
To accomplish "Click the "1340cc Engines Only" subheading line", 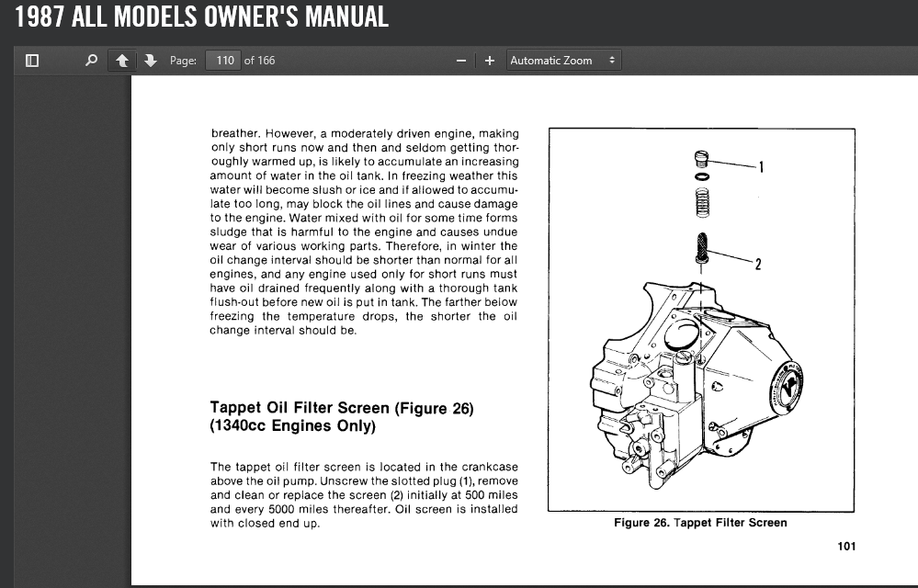I will pos(292,425).
